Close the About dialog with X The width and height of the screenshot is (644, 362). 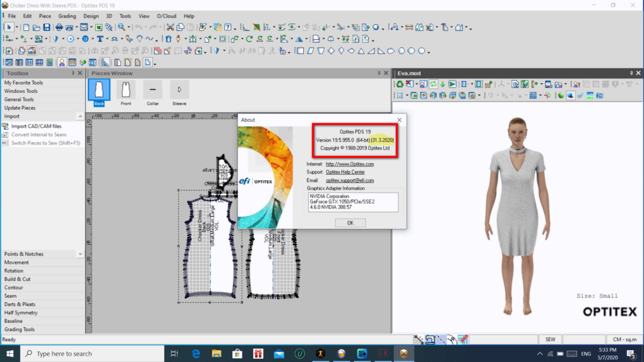click(x=399, y=120)
